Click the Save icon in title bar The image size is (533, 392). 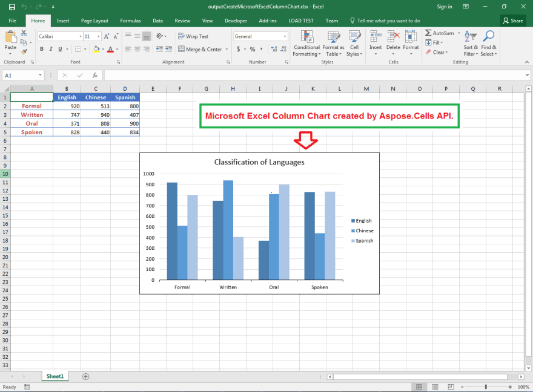coord(12,7)
